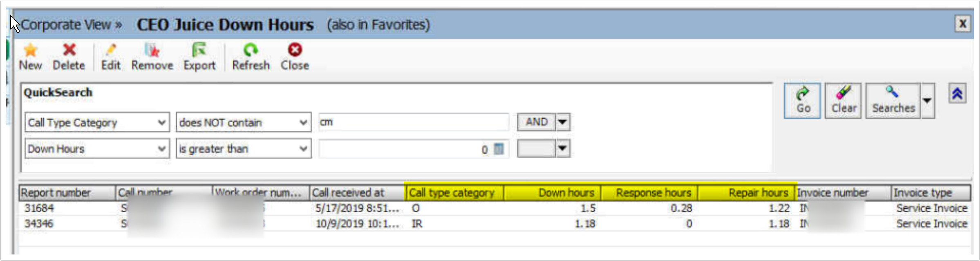This screenshot has width=980, height=261.
Task: Sort by Invoice type column header
Action: [x=931, y=193]
